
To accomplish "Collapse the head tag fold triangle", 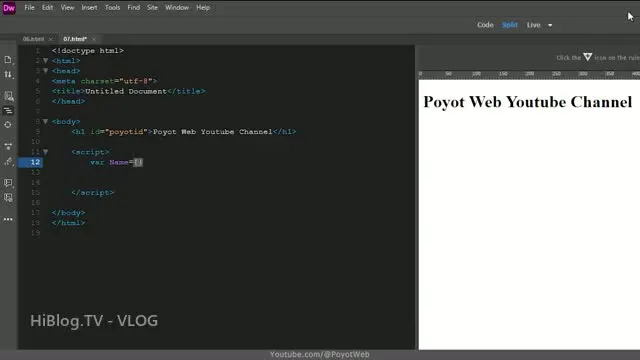I will [46, 71].
